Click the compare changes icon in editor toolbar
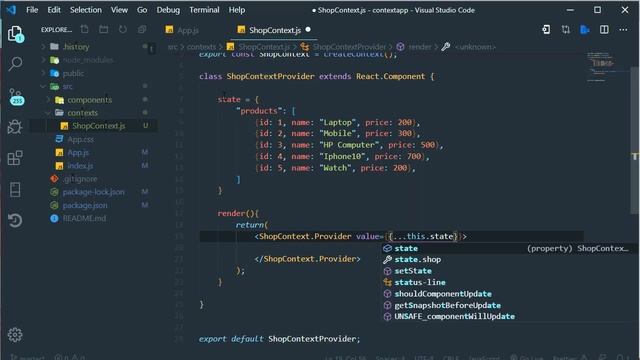 (x=565, y=29)
